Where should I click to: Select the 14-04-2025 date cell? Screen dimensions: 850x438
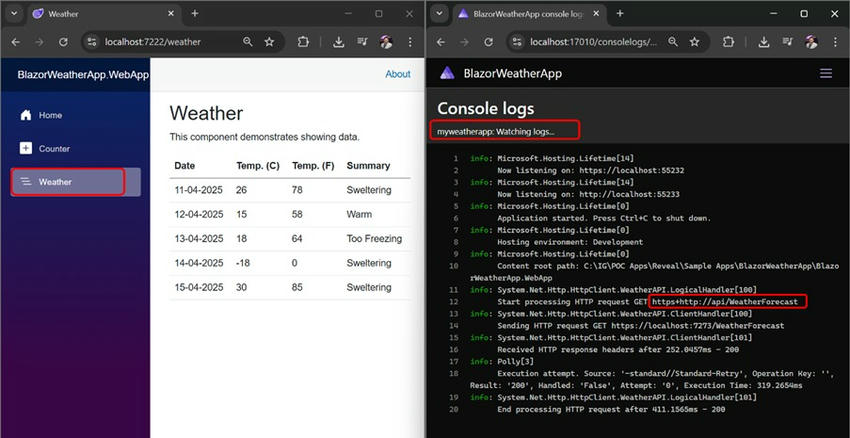pyautogui.click(x=199, y=263)
